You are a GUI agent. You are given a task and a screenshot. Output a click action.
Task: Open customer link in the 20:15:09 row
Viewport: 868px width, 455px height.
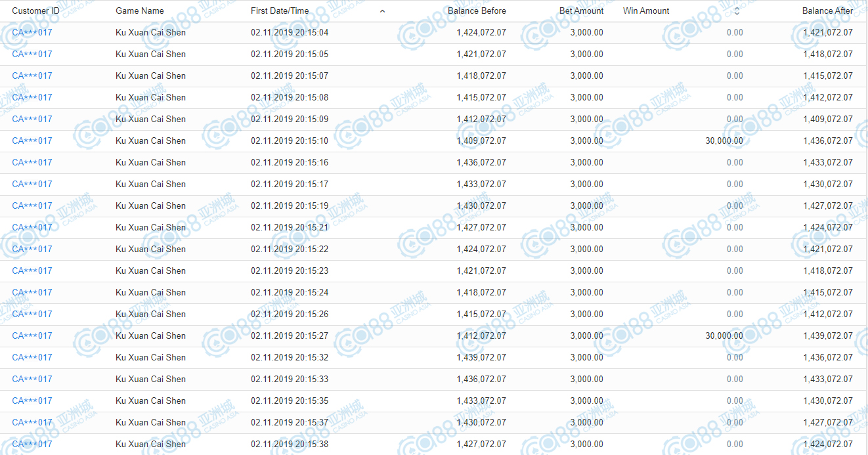point(32,119)
